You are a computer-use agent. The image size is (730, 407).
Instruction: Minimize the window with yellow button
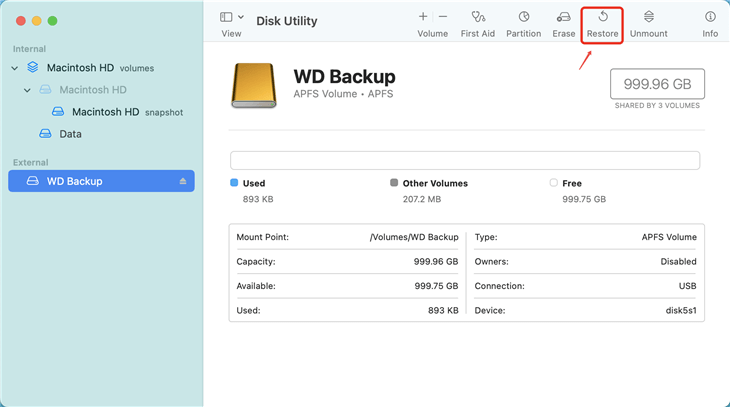click(x=37, y=20)
